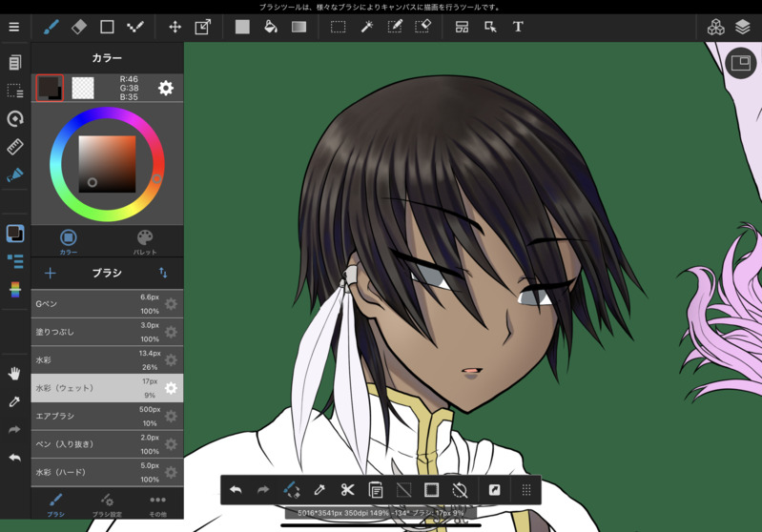The height and width of the screenshot is (532, 762).
Task: Switch to the カラー tab
Action: (x=69, y=242)
